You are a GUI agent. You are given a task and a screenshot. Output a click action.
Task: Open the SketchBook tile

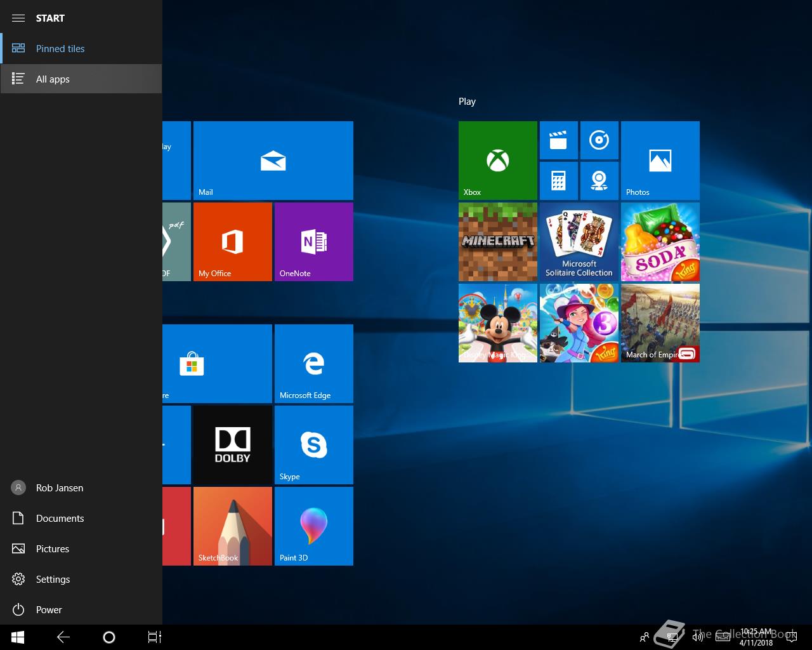233,526
